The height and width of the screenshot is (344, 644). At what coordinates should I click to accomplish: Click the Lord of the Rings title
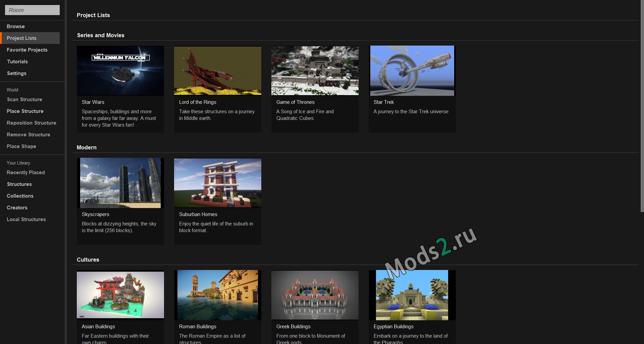[x=198, y=102]
